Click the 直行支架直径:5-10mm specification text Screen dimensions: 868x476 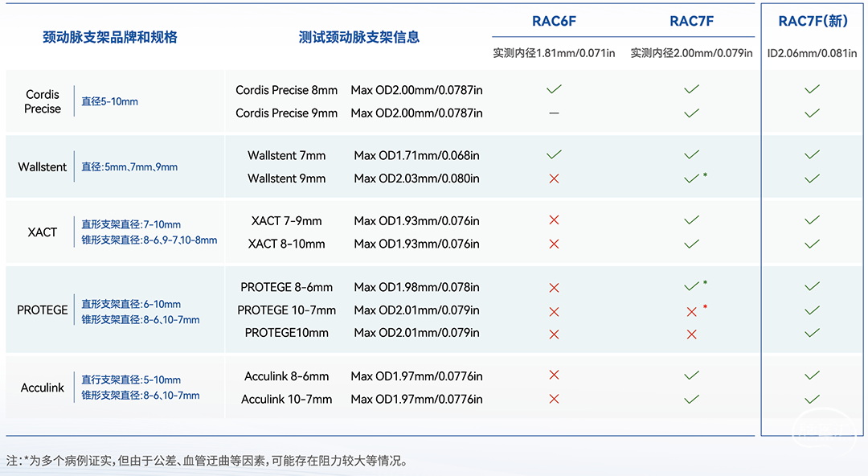[x=131, y=380]
